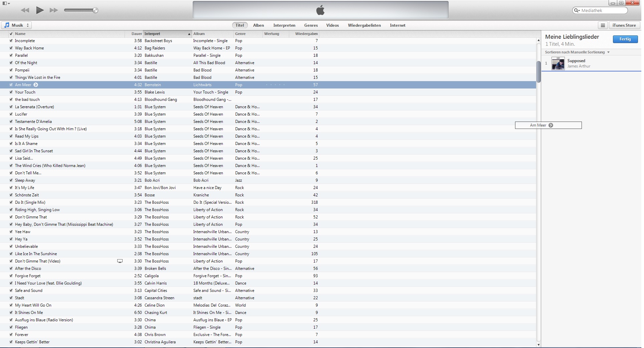The image size is (644, 348).
Task: Switch to the Alben view
Action: pos(259,25)
